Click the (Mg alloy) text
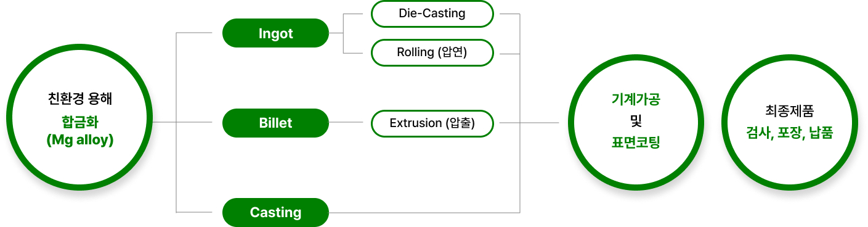This screenshot has height=227, width=868. point(80,141)
